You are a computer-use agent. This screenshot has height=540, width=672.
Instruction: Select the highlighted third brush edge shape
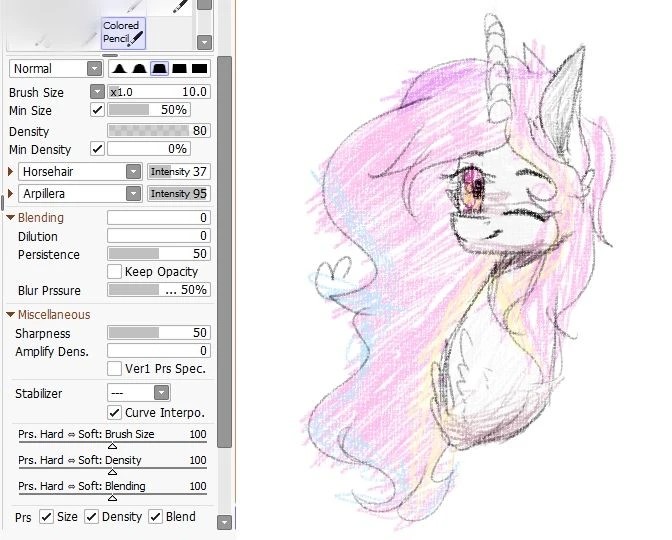(159, 69)
